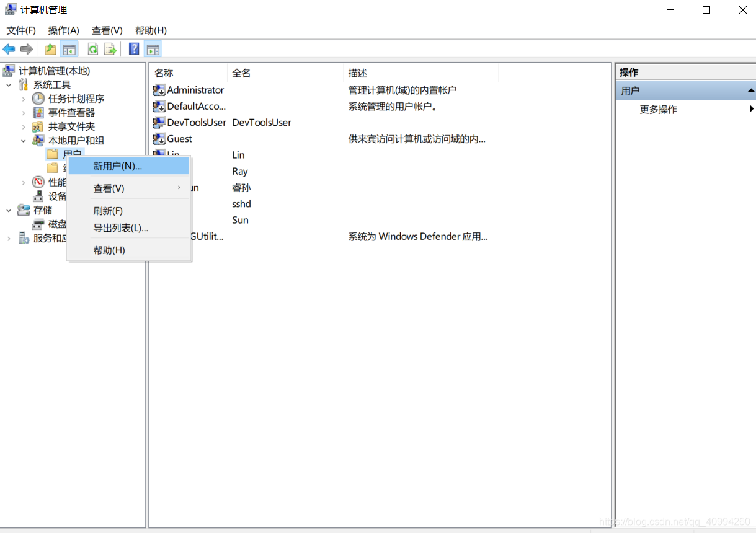Click the Guest description '供来宾访问计算机...'
The height and width of the screenshot is (533, 756).
[x=417, y=139]
